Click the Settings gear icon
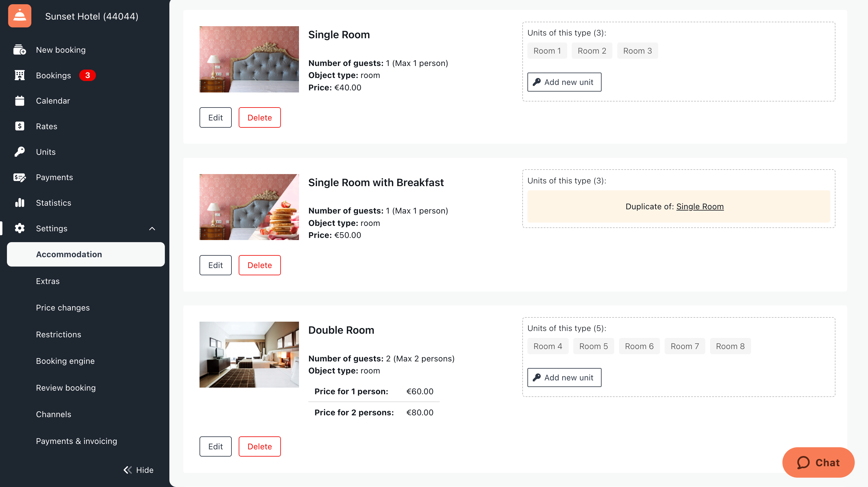The width and height of the screenshot is (868, 487). [20, 228]
